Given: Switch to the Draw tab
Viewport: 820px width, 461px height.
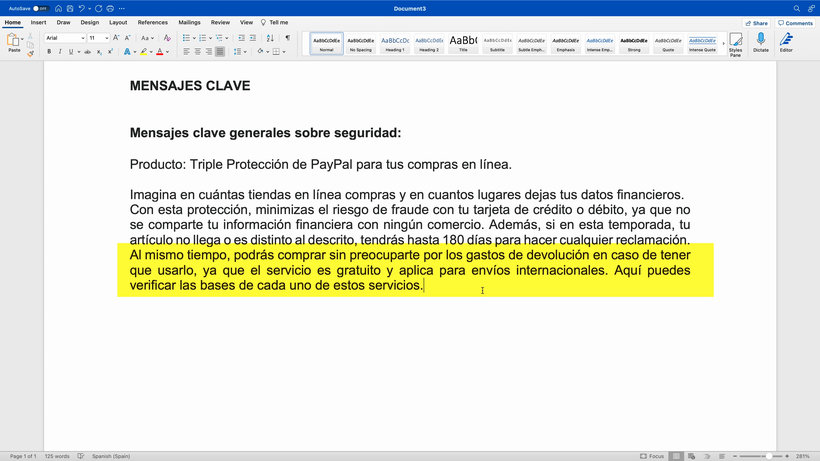Looking at the screenshot, I should pos(63,22).
